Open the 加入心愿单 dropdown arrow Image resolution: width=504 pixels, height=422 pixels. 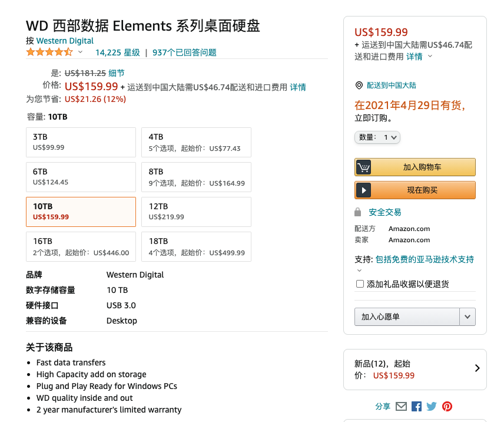tap(467, 316)
